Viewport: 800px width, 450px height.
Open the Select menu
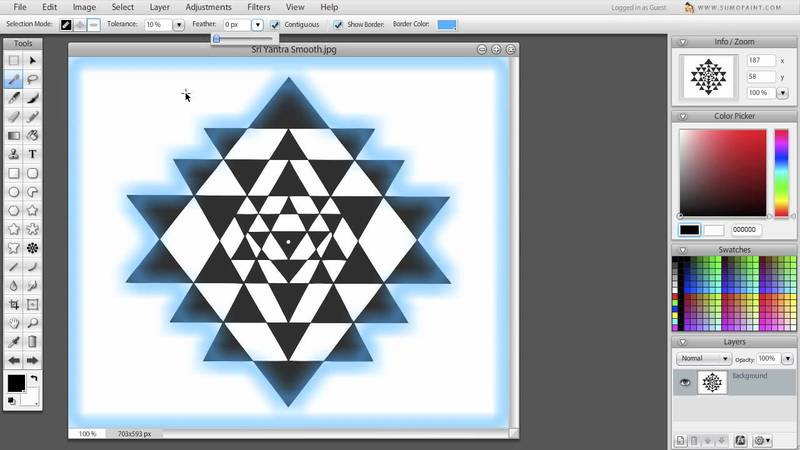coord(122,7)
